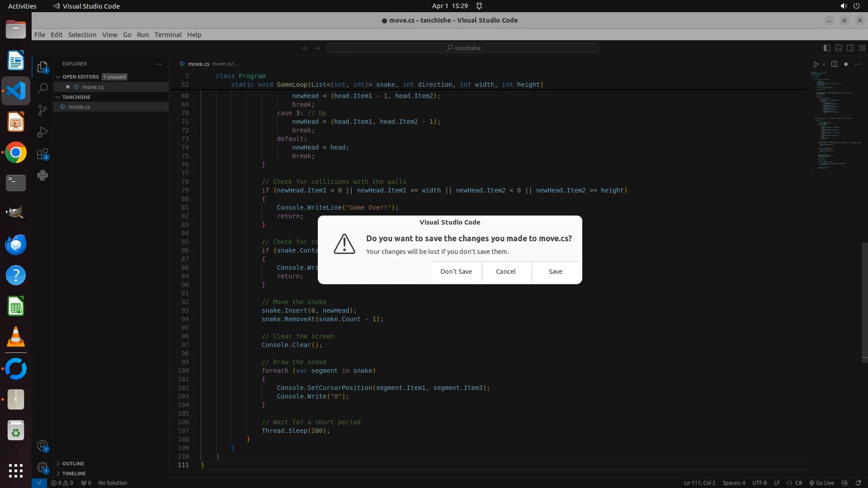Toggle Primary Side Bar layout button

coord(827,48)
